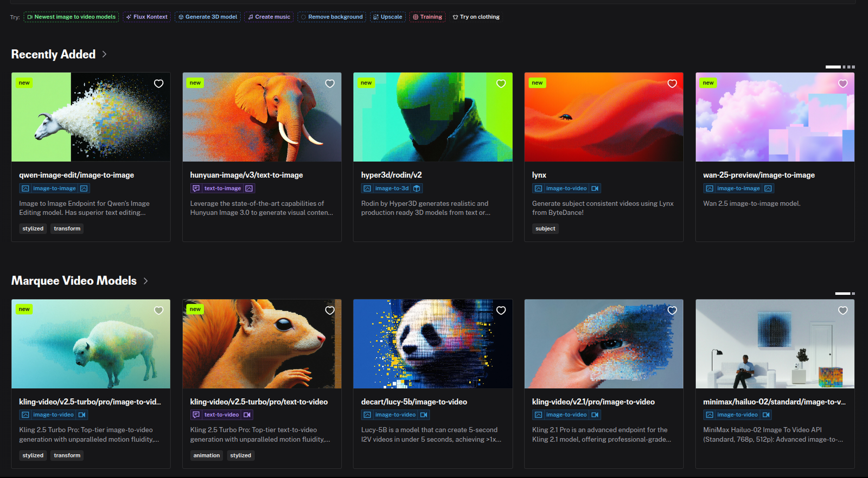
Task: Toggle the heart on hunyuan-image elephant card
Action: [x=330, y=83]
